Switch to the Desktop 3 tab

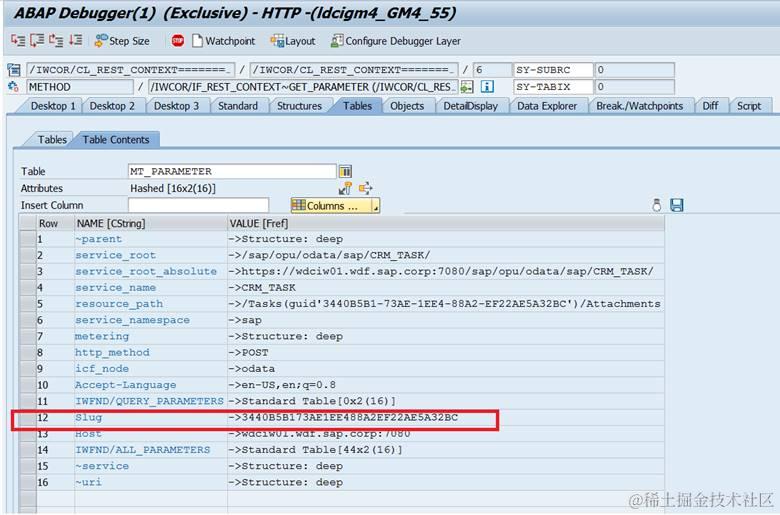tap(176, 106)
